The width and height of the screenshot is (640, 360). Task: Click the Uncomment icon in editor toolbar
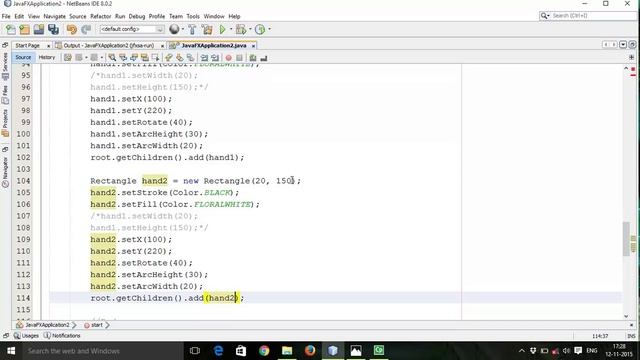tap(264, 58)
